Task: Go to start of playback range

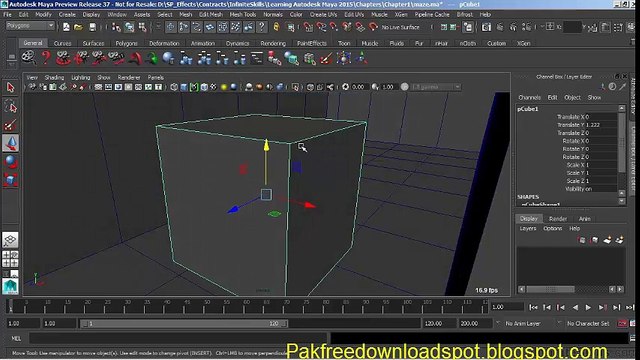Action: (x=533, y=307)
